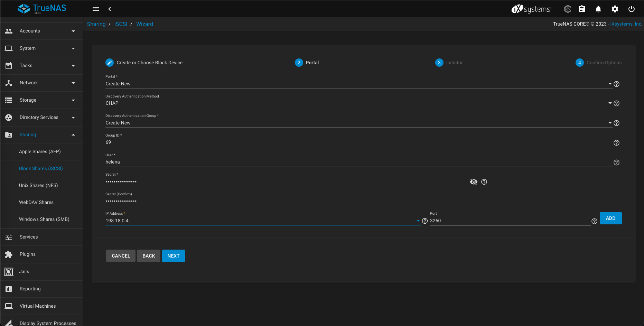Show help for the Group ID field
This screenshot has height=326, width=644.
pyautogui.click(x=616, y=143)
